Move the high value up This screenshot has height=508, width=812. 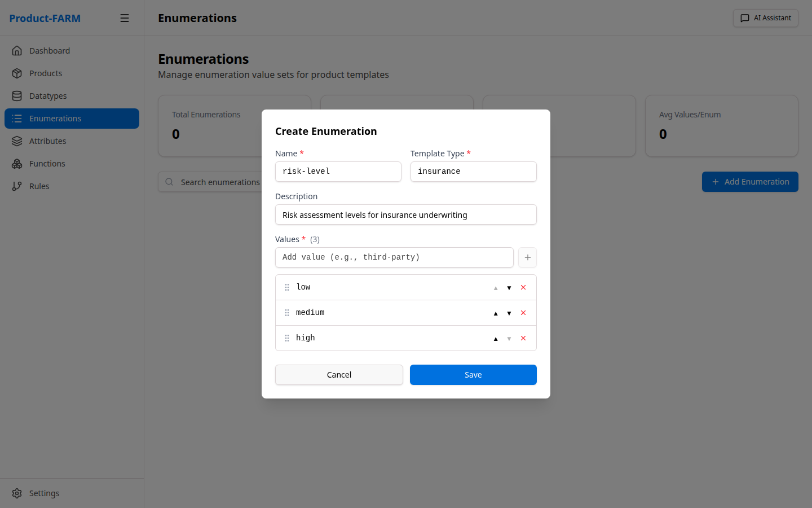coord(496,338)
